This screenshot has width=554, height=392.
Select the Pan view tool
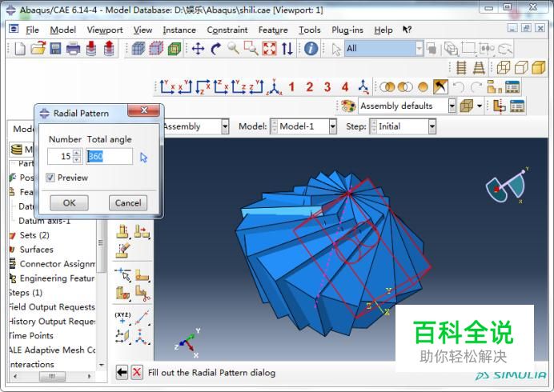click(198, 49)
